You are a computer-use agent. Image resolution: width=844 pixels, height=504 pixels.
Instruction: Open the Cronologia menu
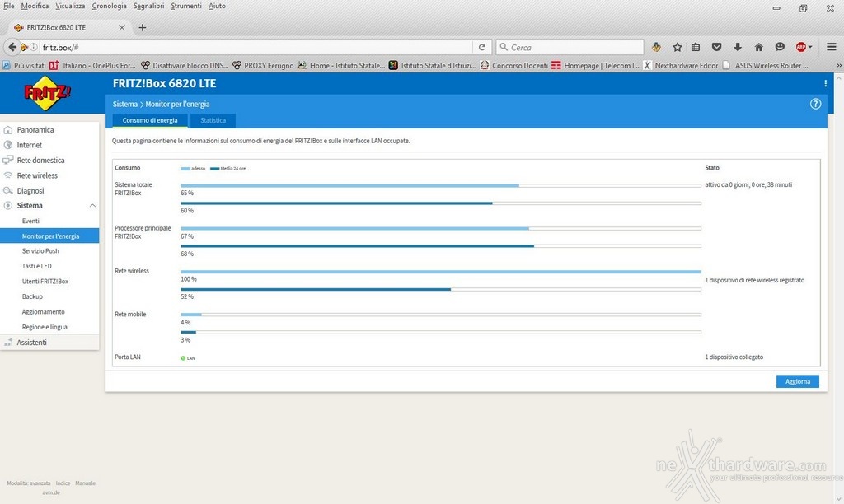pyautogui.click(x=110, y=6)
